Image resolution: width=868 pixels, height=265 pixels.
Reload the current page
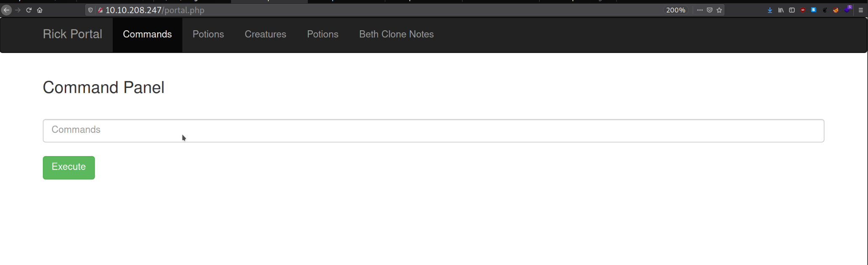tap(29, 10)
